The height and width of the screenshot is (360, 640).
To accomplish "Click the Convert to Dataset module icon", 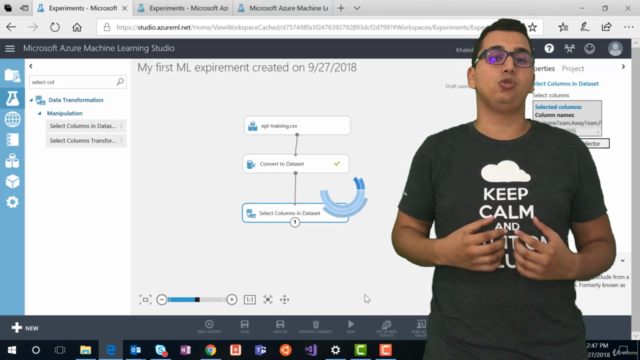I will point(251,164).
